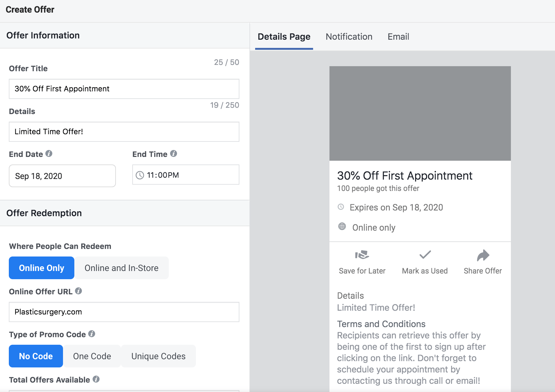Viewport: 555px width, 392px height.
Task: Switch to the Notification tab
Action: click(x=349, y=37)
